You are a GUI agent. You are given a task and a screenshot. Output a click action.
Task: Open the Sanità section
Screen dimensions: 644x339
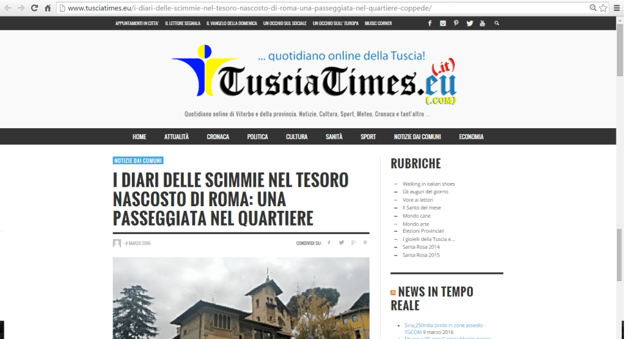[x=334, y=137]
